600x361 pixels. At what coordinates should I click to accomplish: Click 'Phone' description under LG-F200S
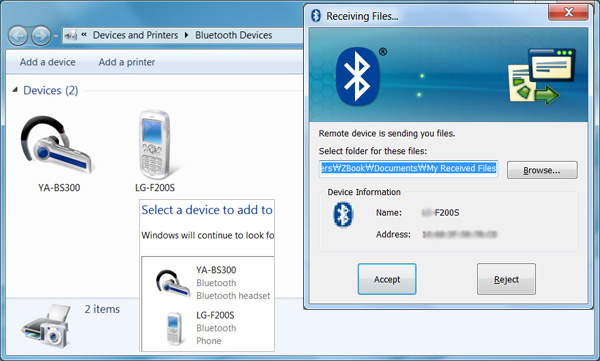point(209,341)
